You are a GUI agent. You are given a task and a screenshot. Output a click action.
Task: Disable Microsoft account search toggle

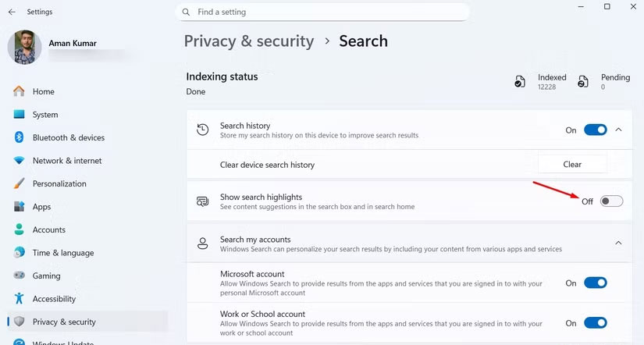click(596, 283)
